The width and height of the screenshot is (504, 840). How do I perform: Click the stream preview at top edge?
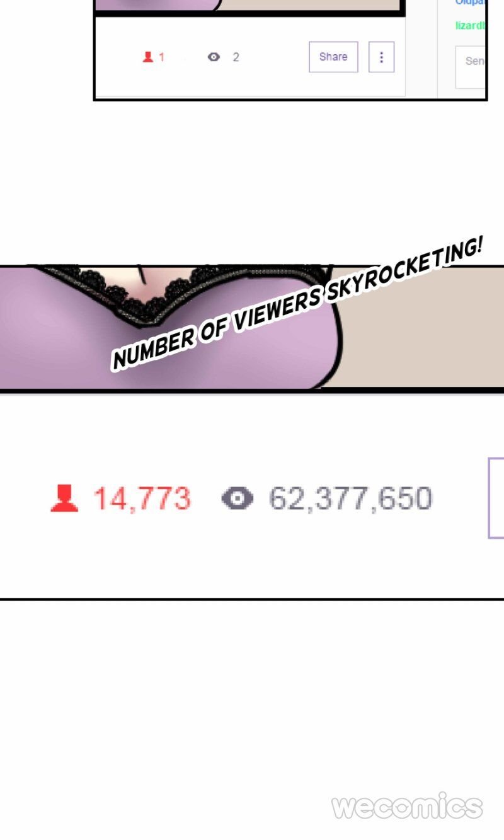(x=249, y=6)
